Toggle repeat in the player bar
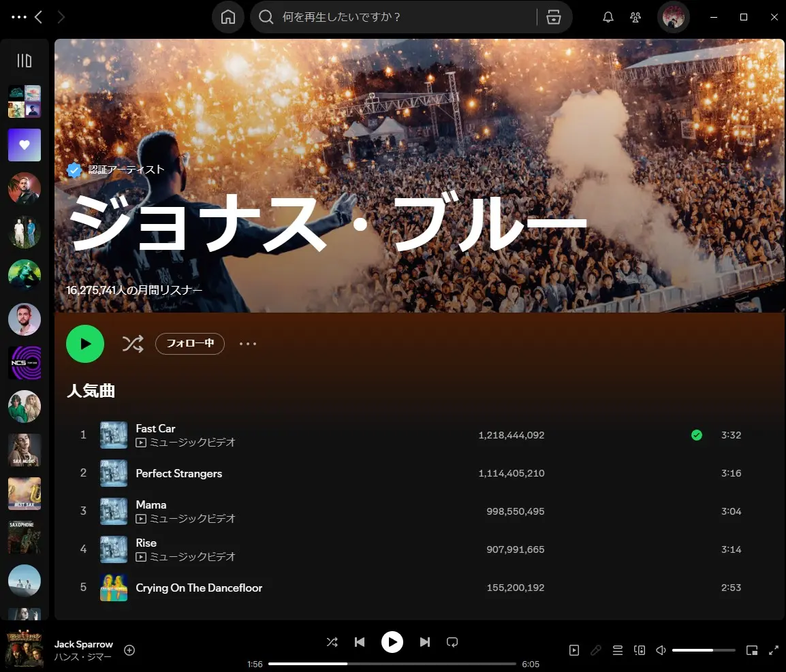This screenshot has height=672, width=786. (452, 642)
